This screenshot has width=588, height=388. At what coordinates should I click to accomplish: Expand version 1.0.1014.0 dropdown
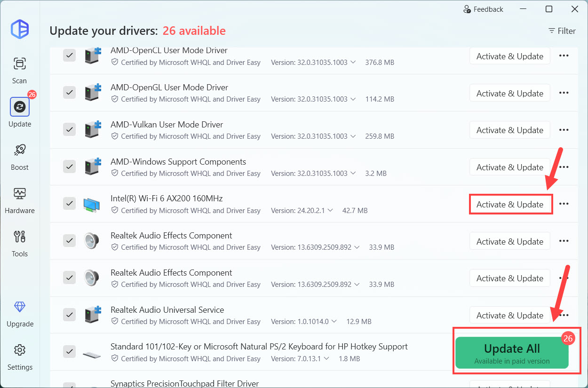click(x=334, y=322)
